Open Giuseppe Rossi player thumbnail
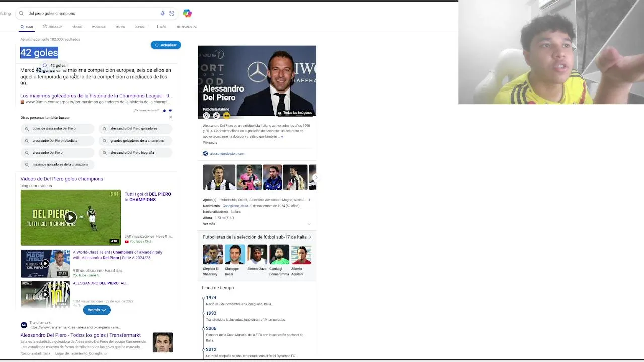The width and height of the screenshot is (644, 362). [234, 255]
